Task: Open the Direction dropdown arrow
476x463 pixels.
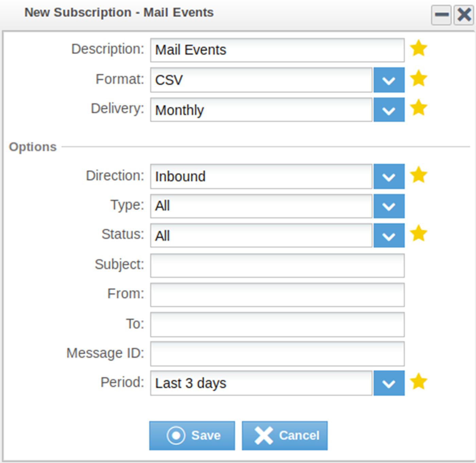Action: pyautogui.click(x=389, y=177)
